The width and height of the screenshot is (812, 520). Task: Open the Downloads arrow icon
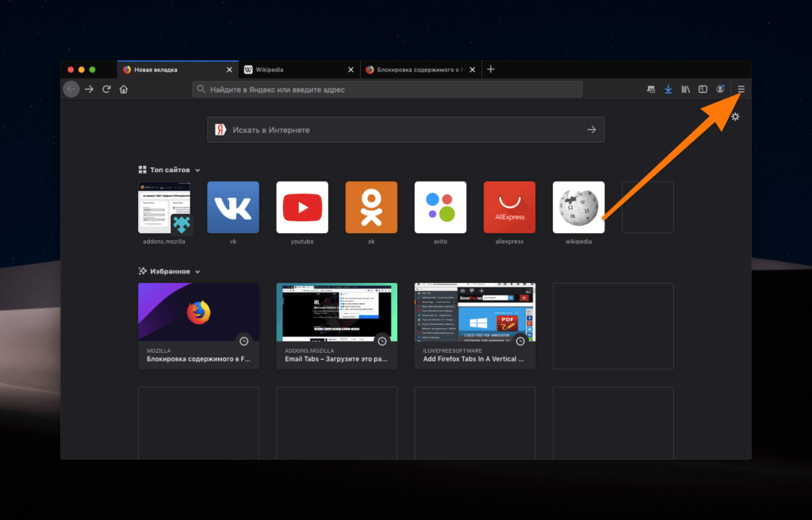pyautogui.click(x=668, y=89)
